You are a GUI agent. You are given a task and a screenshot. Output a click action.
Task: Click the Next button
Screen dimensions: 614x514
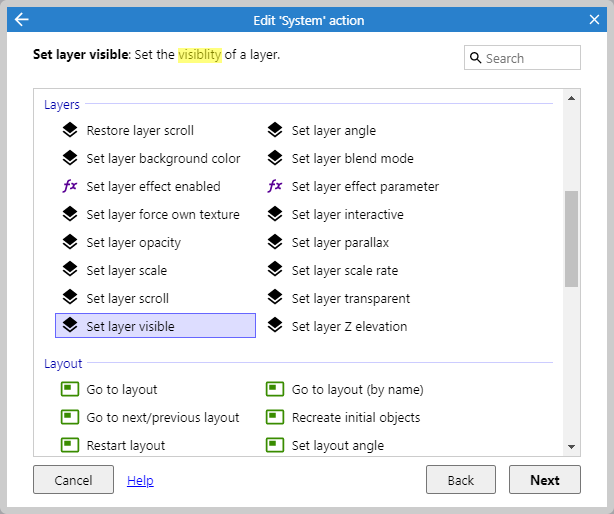(545, 480)
